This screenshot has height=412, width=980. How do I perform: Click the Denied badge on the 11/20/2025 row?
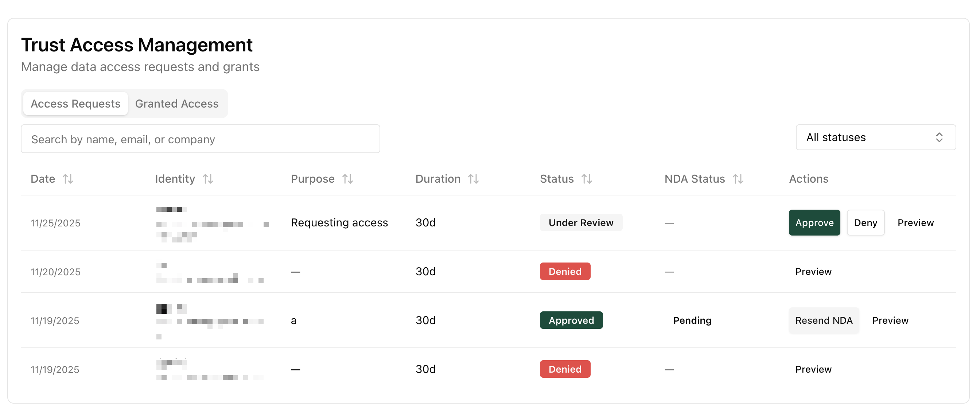[x=565, y=271]
